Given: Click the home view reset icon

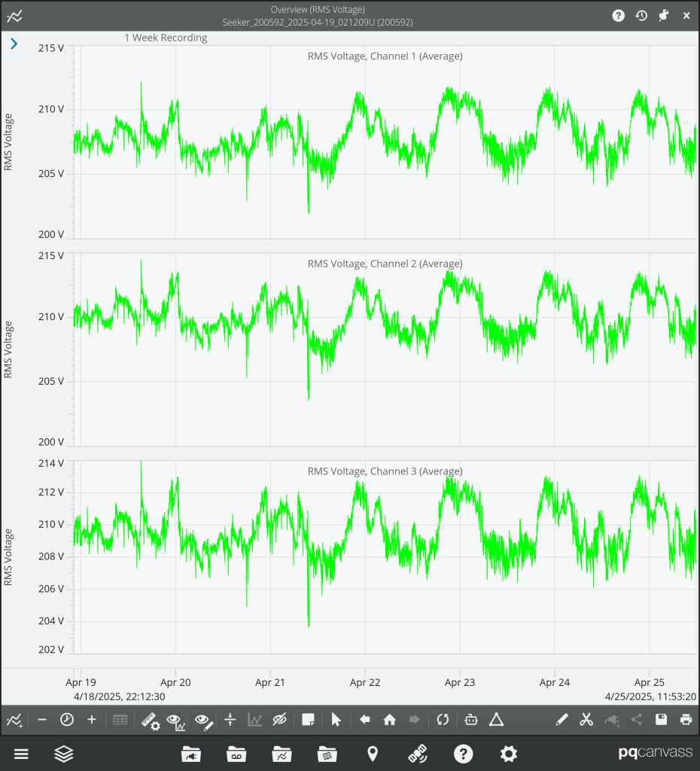Looking at the screenshot, I should pos(389,720).
